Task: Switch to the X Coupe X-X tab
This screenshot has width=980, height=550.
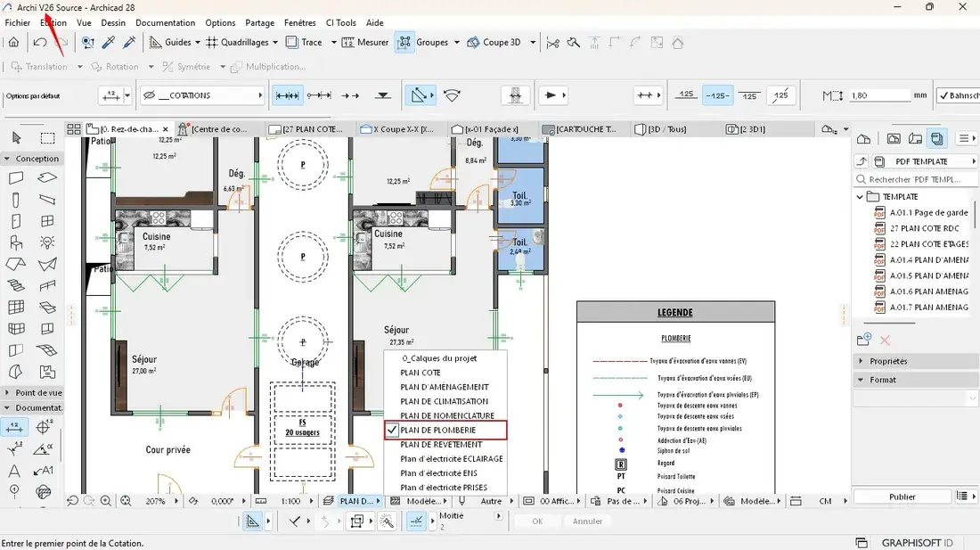Action: point(403,129)
